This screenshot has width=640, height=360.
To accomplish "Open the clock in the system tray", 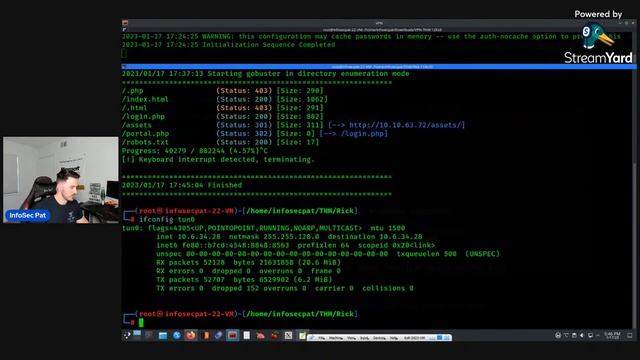I will point(611,336).
